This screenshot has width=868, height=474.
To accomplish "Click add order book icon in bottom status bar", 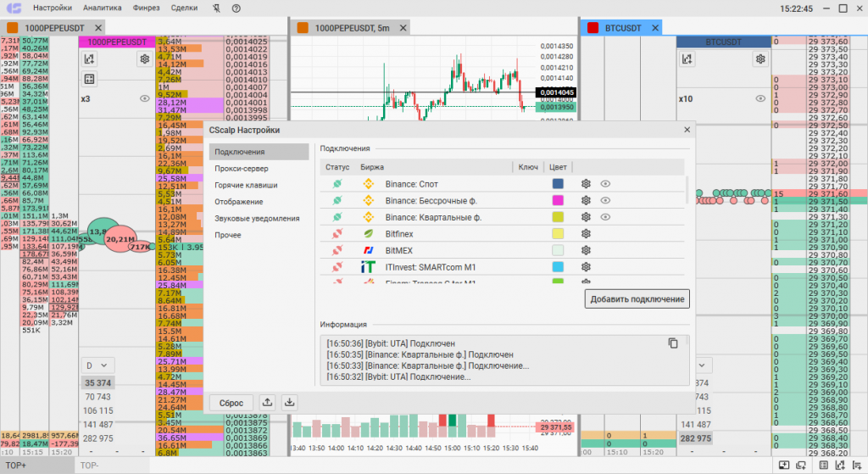I will [x=857, y=466].
